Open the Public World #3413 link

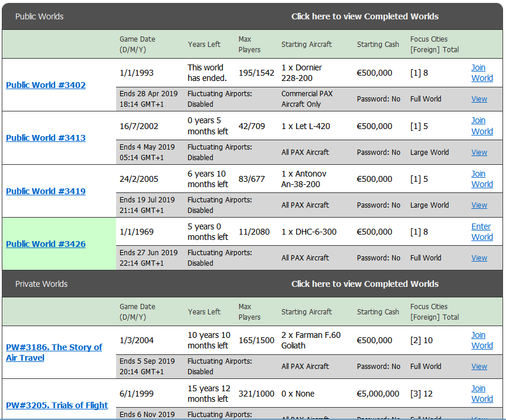coord(46,138)
